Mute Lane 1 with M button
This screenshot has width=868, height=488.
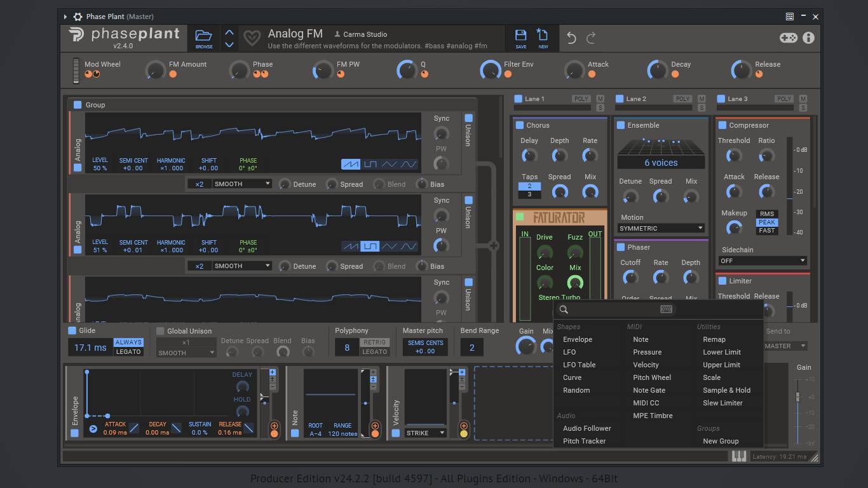[600, 98]
